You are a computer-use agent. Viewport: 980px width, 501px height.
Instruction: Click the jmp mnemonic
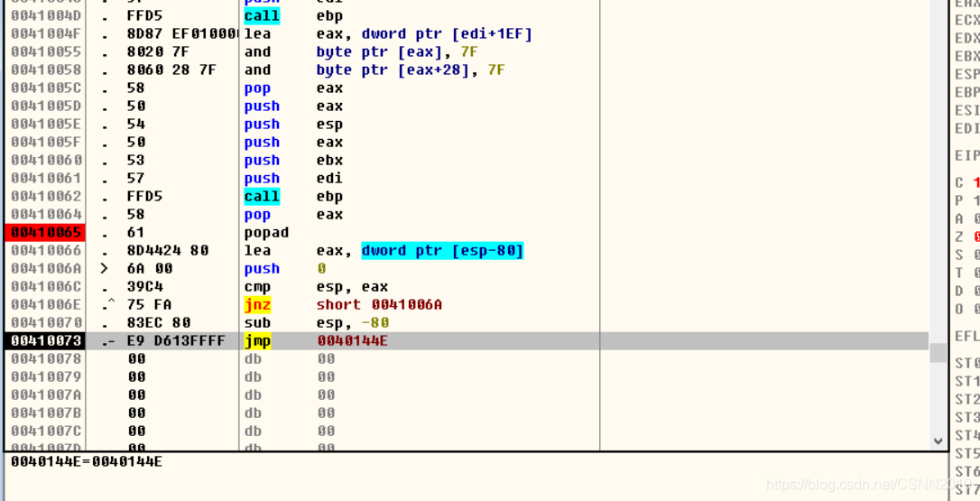click(x=257, y=341)
